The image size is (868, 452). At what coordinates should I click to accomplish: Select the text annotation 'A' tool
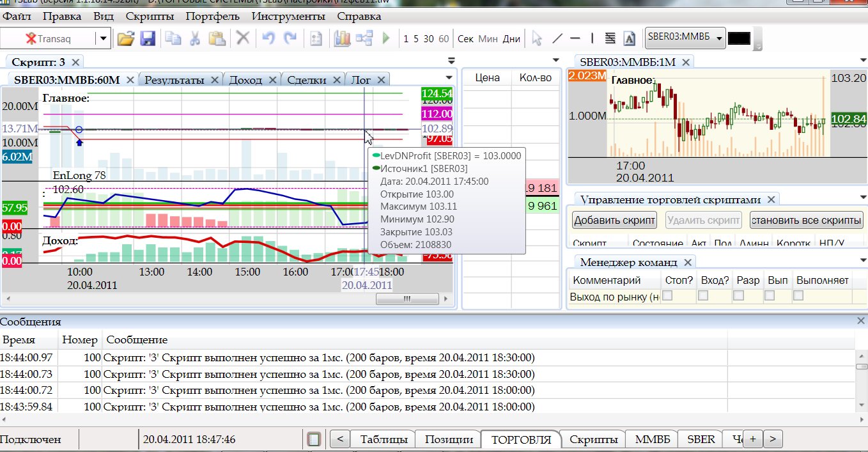(629, 38)
